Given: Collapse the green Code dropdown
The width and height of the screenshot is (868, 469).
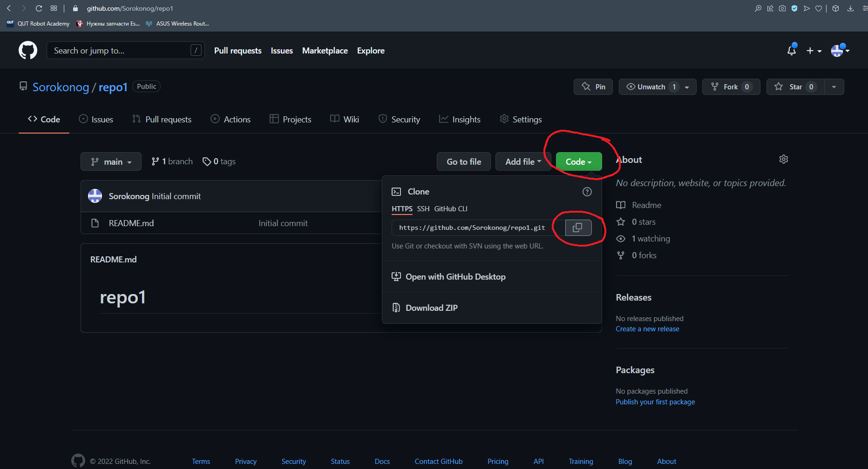Looking at the screenshot, I should tap(578, 162).
